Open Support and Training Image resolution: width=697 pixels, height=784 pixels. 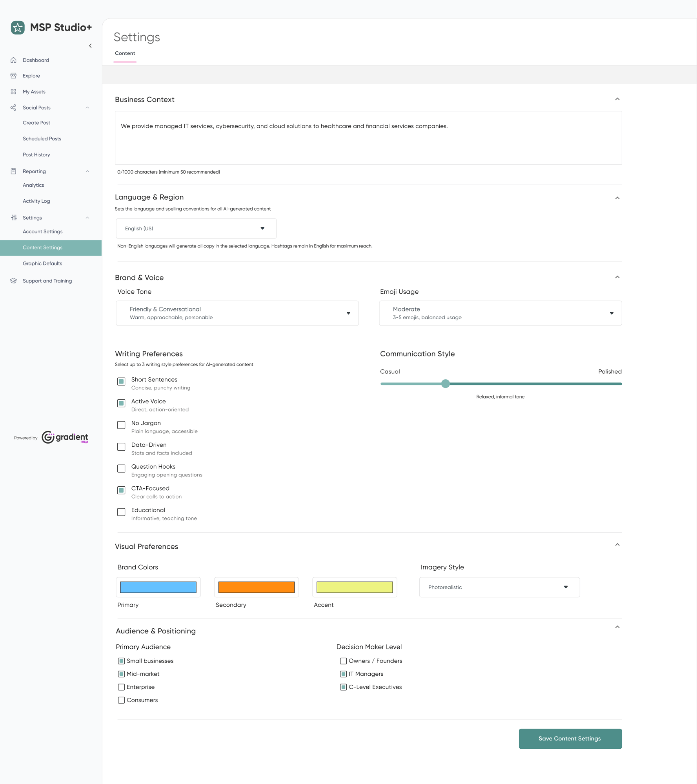tap(47, 280)
